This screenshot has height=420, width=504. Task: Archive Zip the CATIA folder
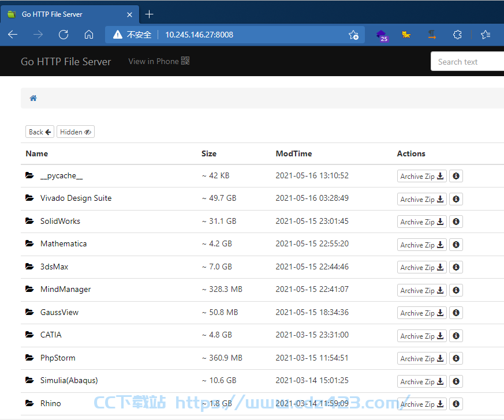pyautogui.click(x=421, y=336)
